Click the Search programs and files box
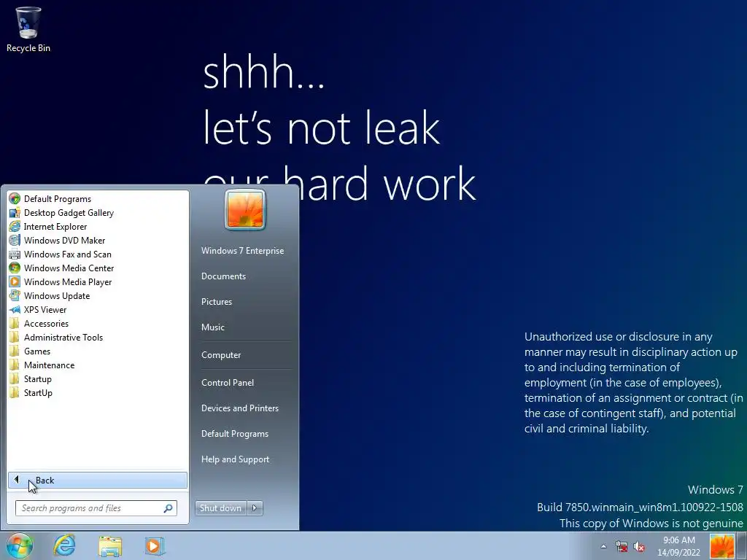The width and height of the screenshot is (747, 560). click(x=96, y=508)
